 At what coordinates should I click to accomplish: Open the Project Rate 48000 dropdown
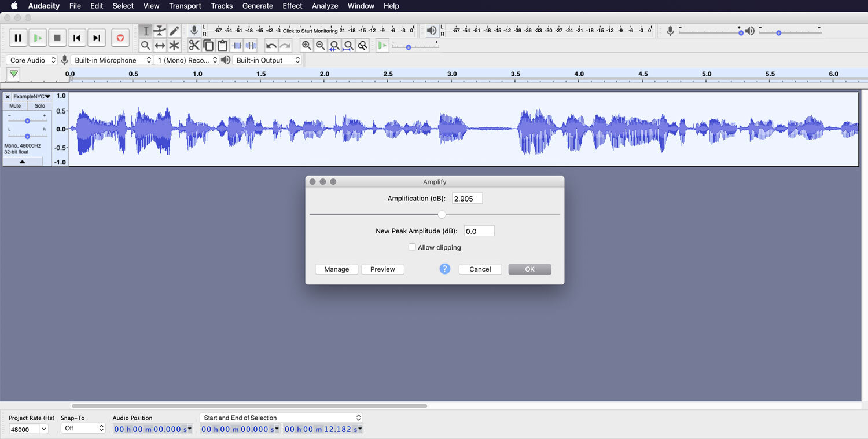pyautogui.click(x=28, y=429)
